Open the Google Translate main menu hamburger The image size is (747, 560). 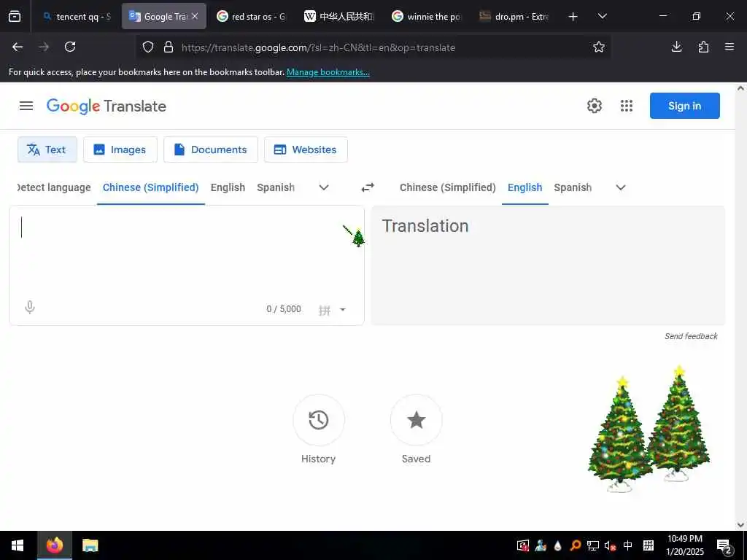tap(26, 106)
